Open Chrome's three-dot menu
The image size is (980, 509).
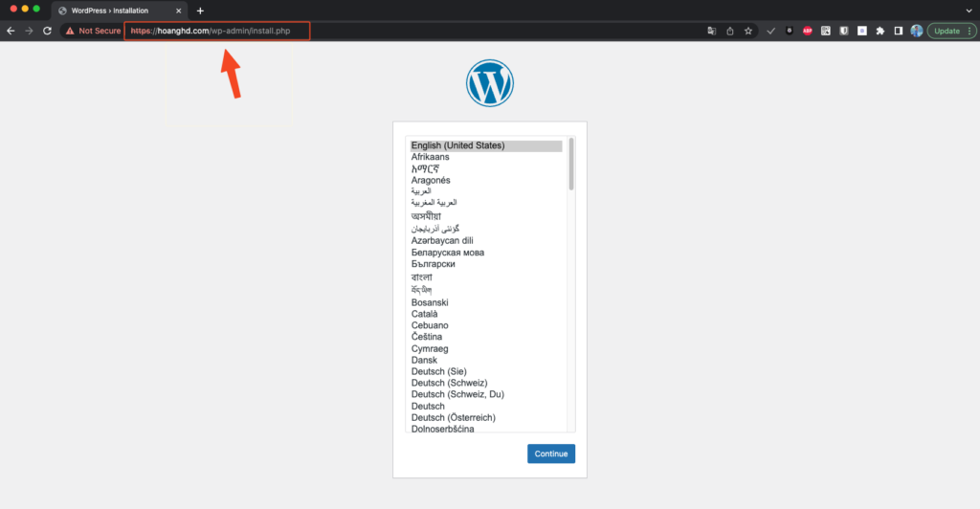coord(969,31)
